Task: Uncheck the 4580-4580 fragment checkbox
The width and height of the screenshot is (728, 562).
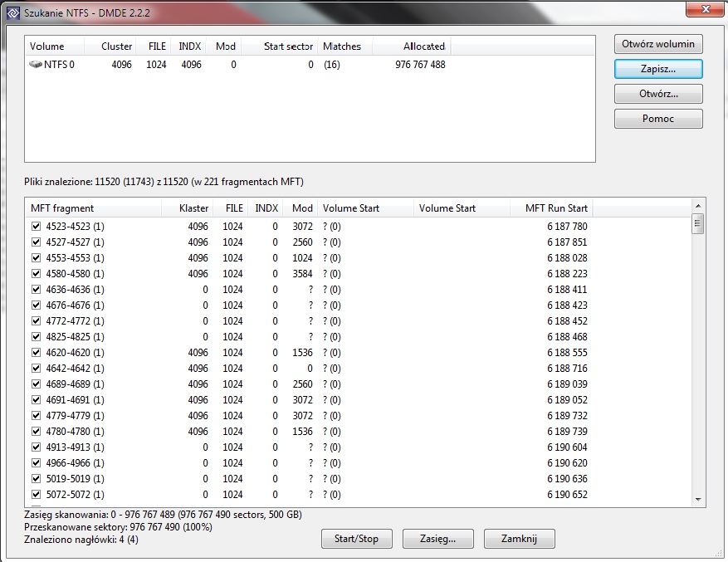Action: coord(36,274)
